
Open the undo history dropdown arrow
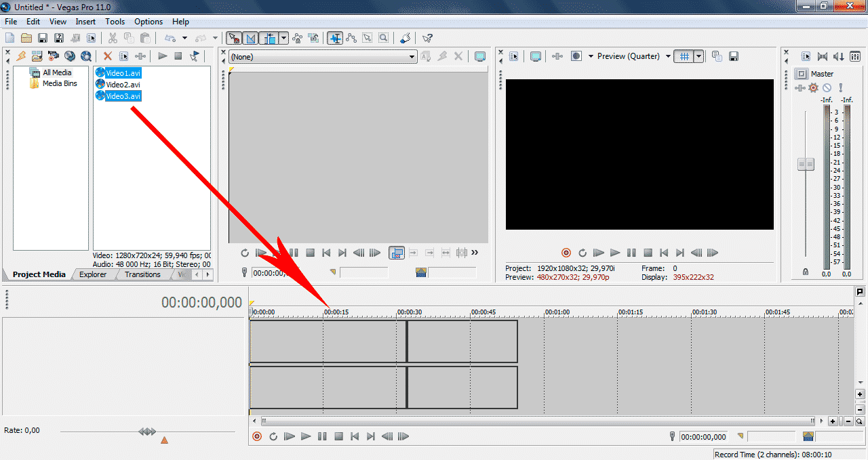184,38
